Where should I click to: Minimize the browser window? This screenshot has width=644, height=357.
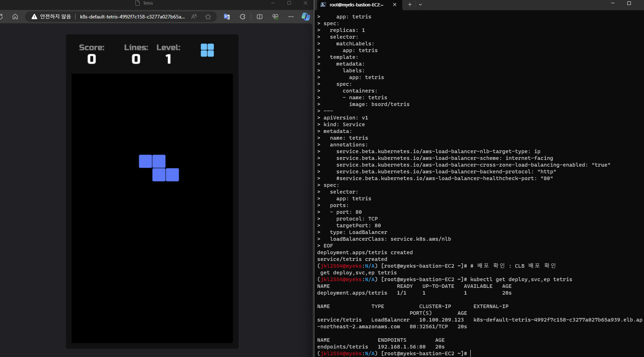[273, 3]
